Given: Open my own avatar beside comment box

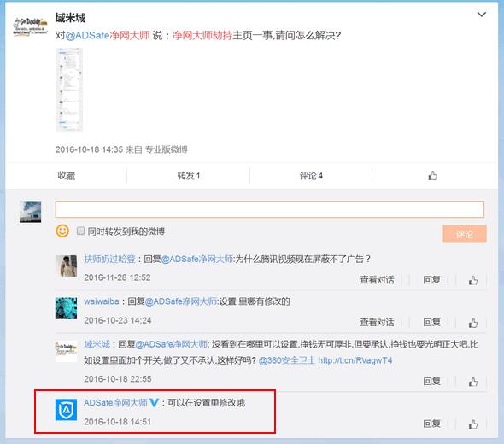Looking at the screenshot, I should point(30,212).
